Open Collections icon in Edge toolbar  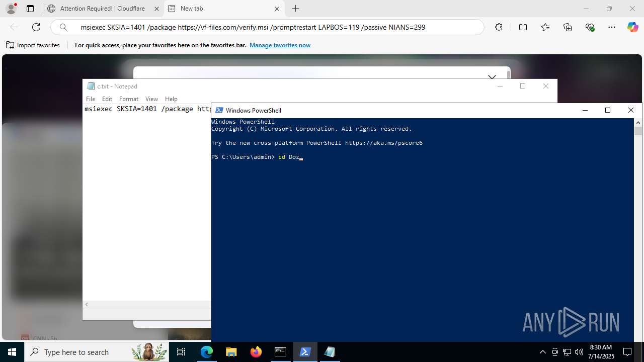click(568, 27)
